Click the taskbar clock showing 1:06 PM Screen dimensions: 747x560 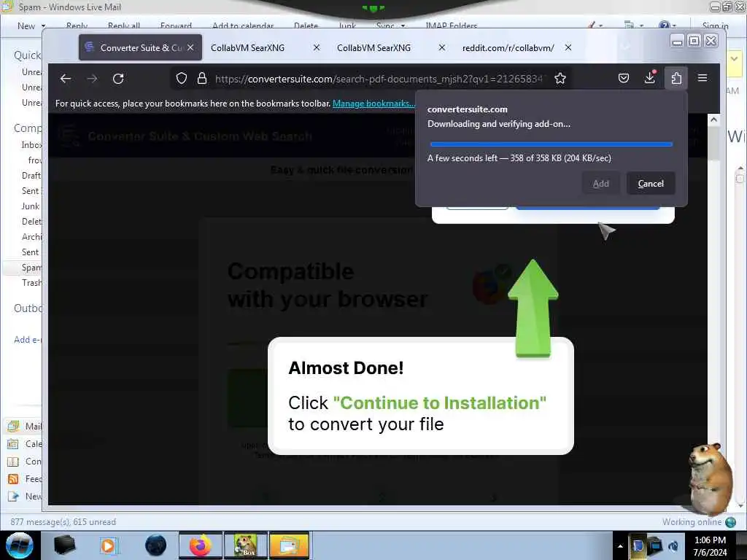click(x=711, y=546)
